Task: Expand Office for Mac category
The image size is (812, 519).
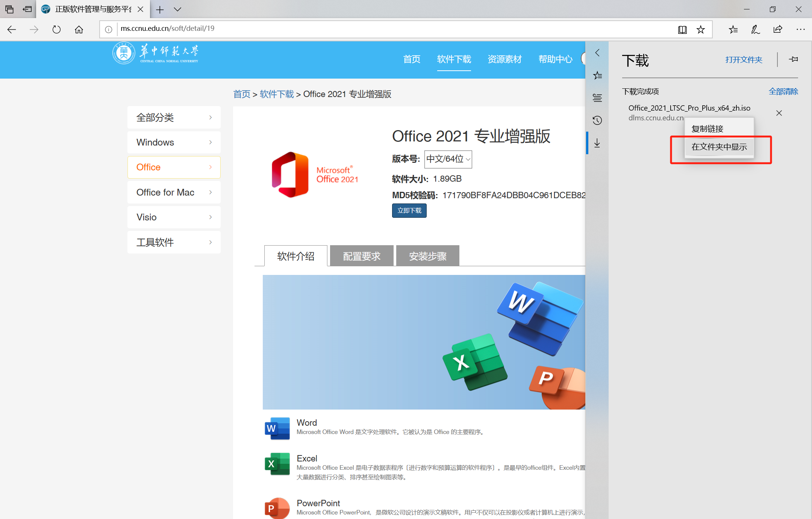Action: click(x=174, y=192)
